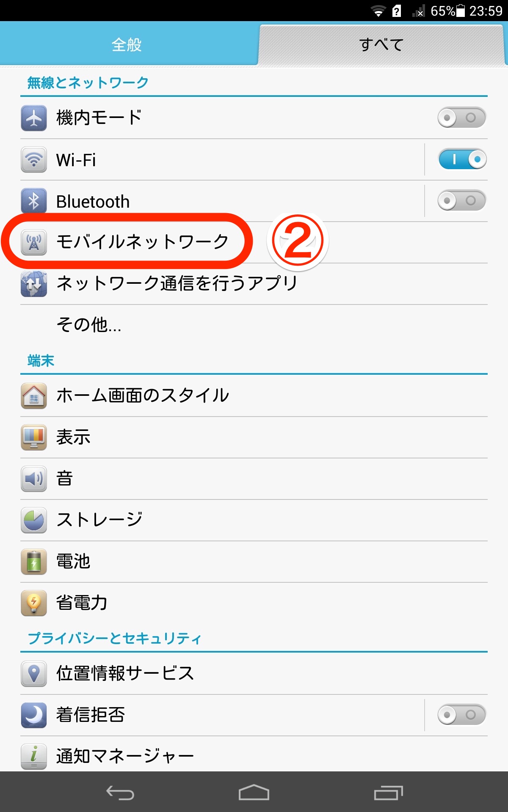Viewport: 508px width, 812px height.
Task: Select the 全般 tab
Action: pyautogui.click(x=127, y=44)
